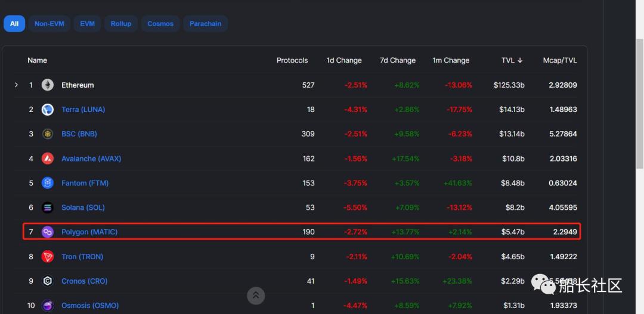
Task: Switch to the EVM filter tab
Action: click(x=88, y=23)
